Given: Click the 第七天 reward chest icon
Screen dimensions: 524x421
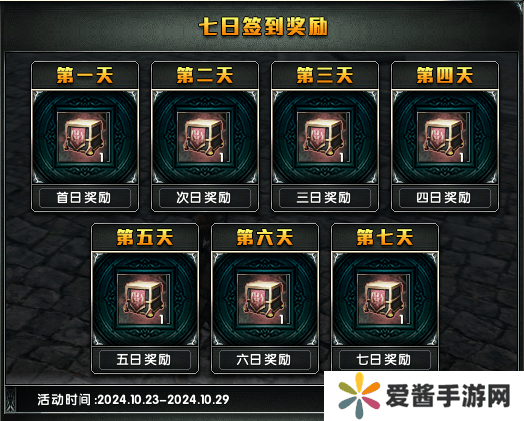Looking at the screenshot, I should (x=384, y=300).
